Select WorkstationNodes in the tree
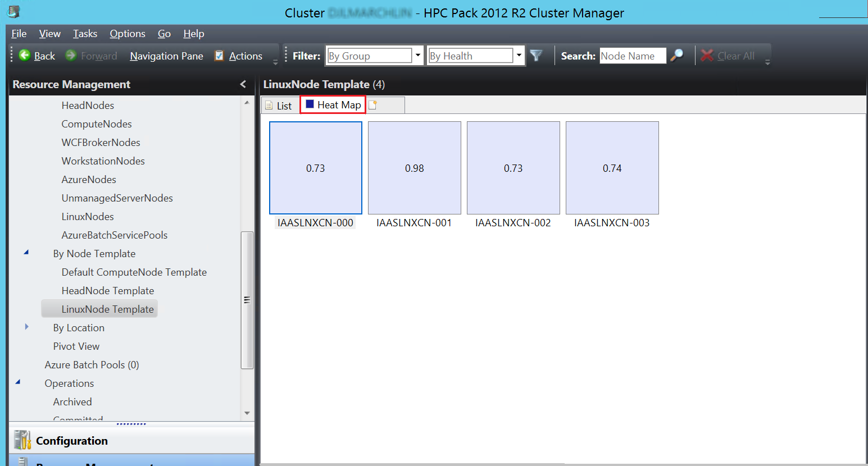The width and height of the screenshot is (868, 466). (x=103, y=161)
